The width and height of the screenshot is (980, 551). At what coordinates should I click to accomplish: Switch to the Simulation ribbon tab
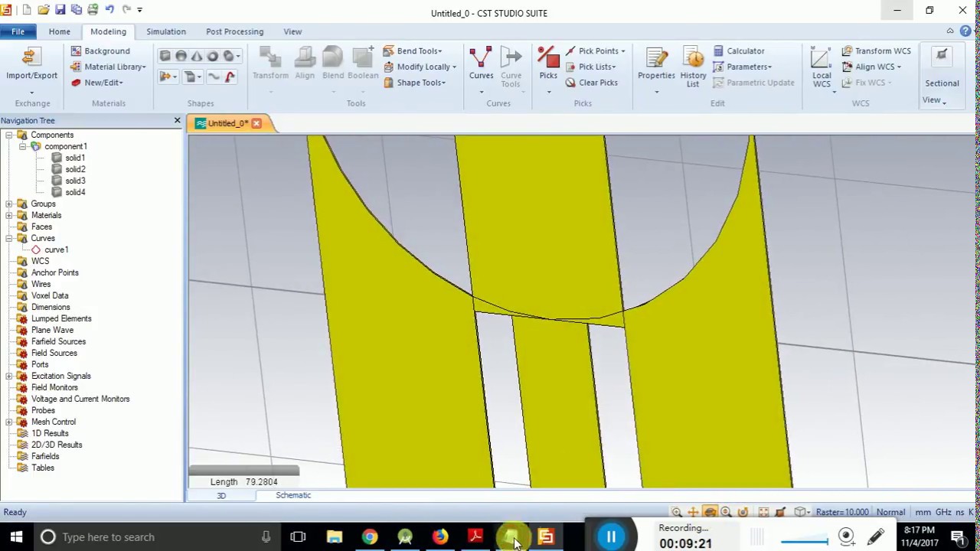(x=166, y=31)
